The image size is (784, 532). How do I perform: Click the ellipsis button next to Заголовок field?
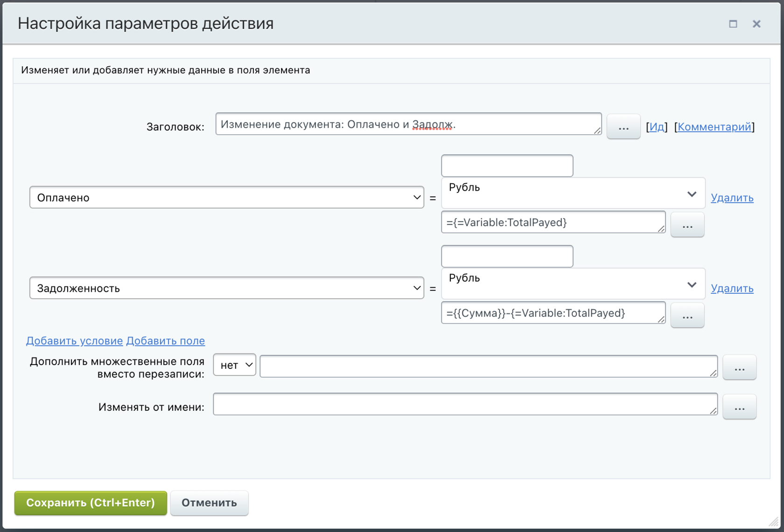pyautogui.click(x=623, y=127)
